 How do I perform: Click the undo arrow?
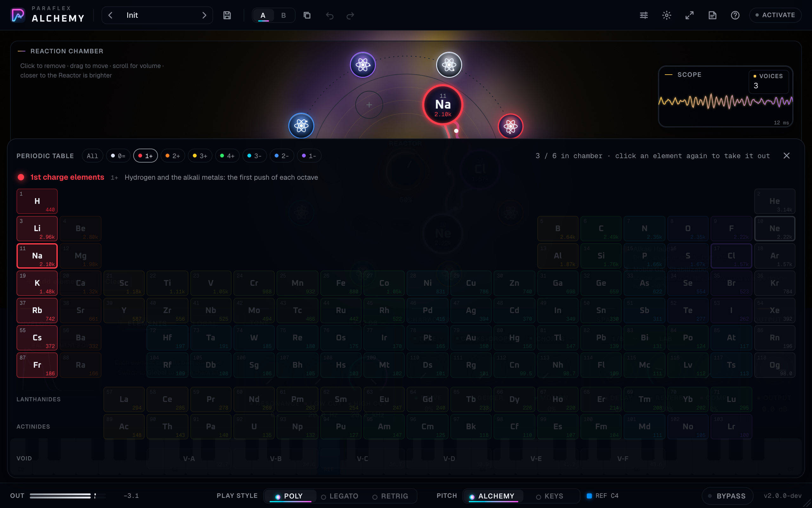[x=330, y=16]
